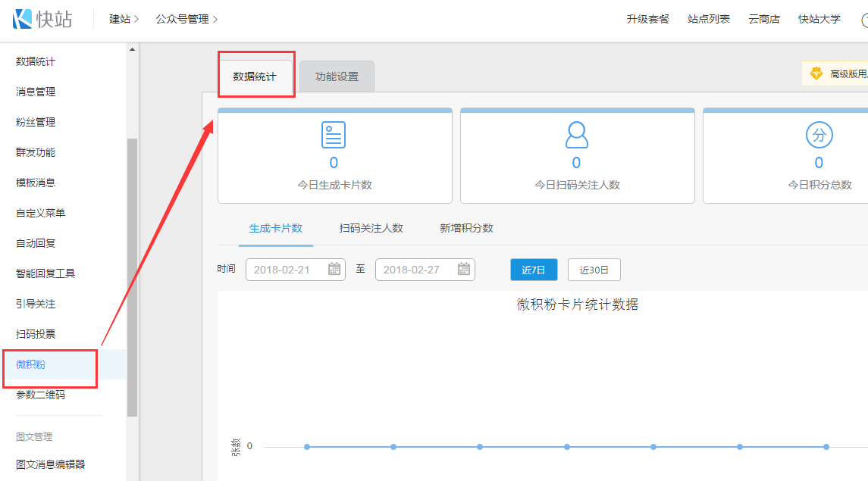This screenshot has height=481, width=868.
Task: Expand the 公众号管理 breadcrumb menu
Action: (x=186, y=19)
